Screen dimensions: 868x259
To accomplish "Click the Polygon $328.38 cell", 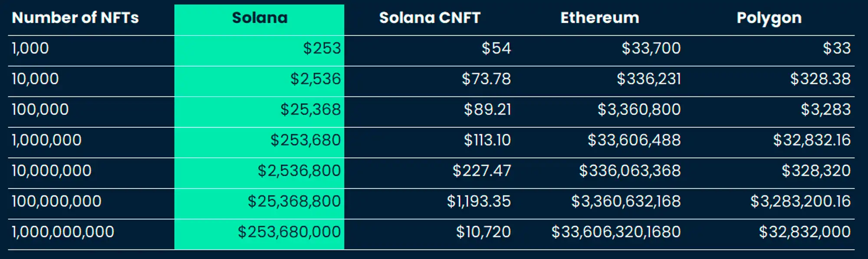I will tap(820, 79).
